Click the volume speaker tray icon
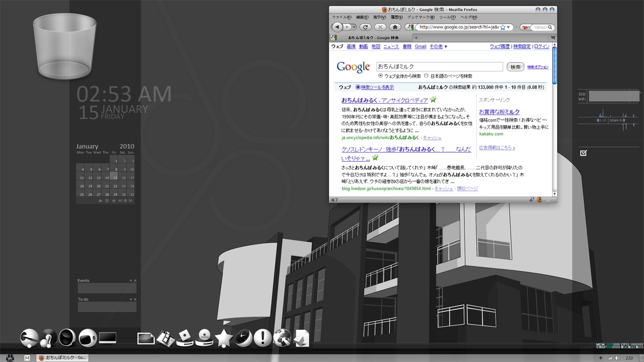644x362 pixels. click(x=617, y=358)
